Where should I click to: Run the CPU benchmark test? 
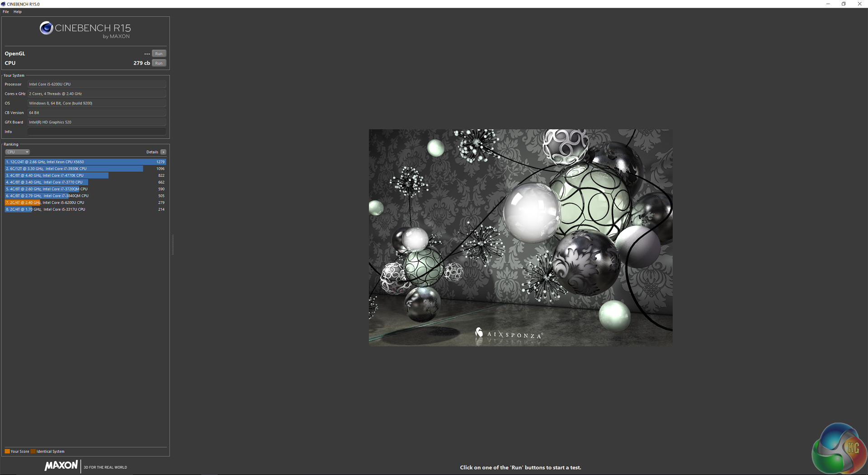pos(159,63)
